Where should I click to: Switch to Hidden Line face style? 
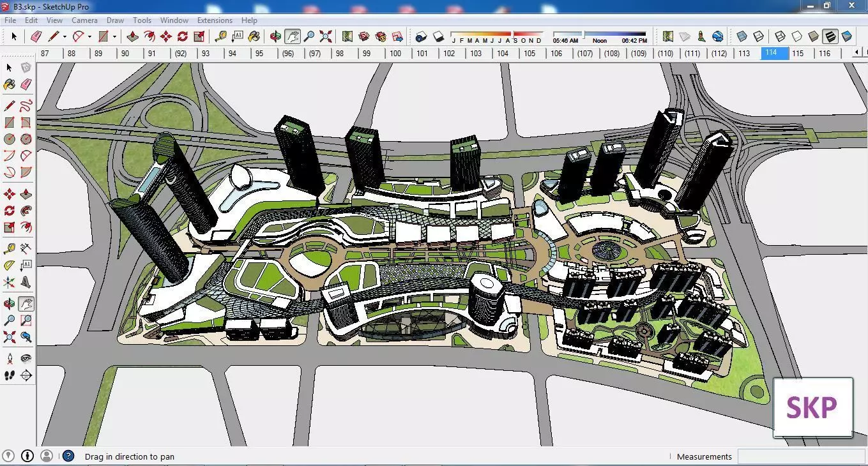[x=797, y=36]
